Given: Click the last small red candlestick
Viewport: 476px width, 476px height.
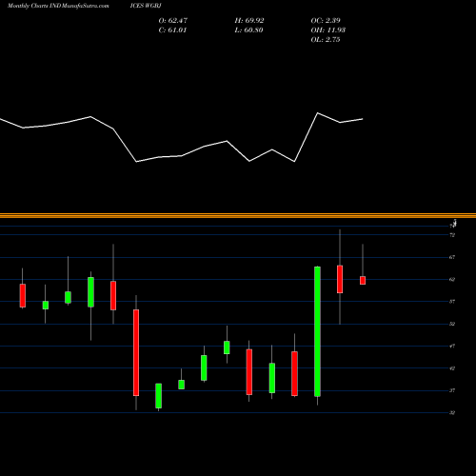Looking at the screenshot, I should pyautogui.click(x=363, y=280).
